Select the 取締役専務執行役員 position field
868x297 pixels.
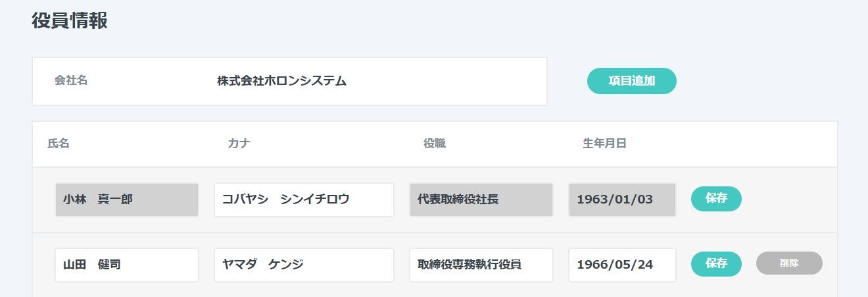pos(481,265)
